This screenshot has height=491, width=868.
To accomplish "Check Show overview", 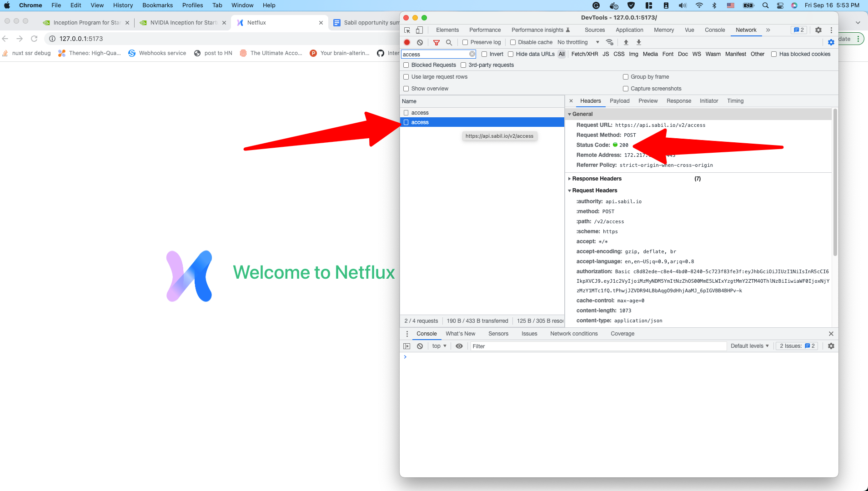I will [406, 89].
